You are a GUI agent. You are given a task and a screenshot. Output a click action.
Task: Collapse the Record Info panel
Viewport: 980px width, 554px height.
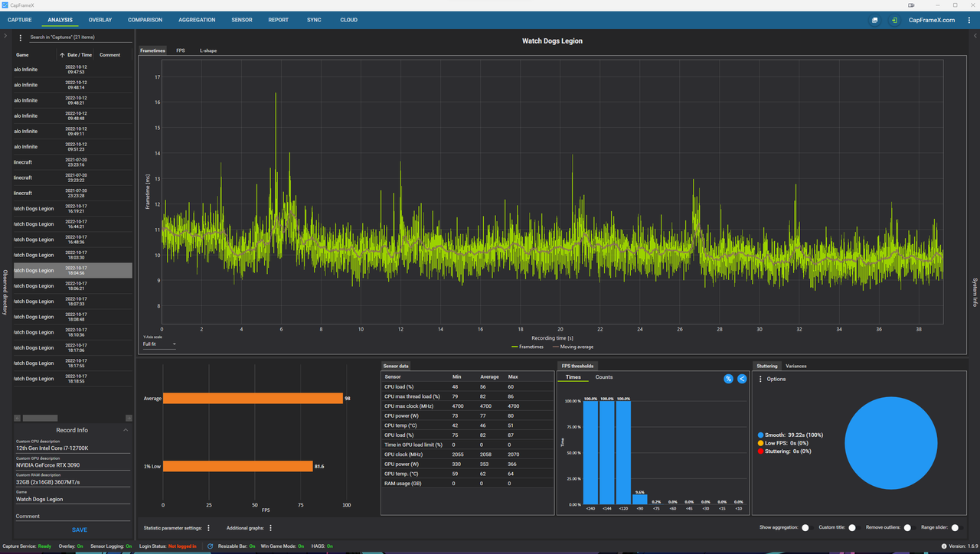pyautogui.click(x=125, y=430)
